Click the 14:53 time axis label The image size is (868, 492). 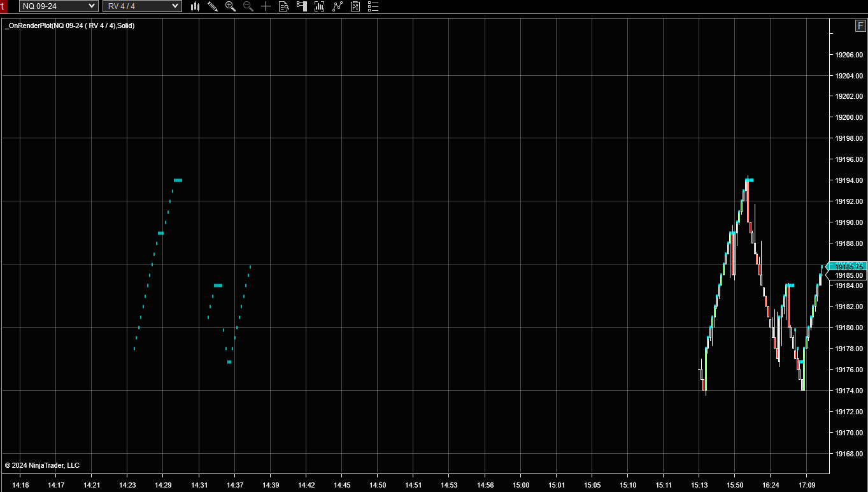click(449, 485)
